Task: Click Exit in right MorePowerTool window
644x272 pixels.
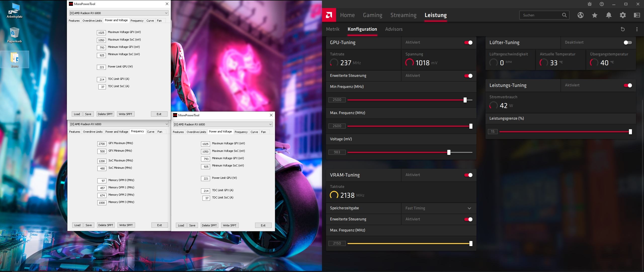Action: pos(263,225)
